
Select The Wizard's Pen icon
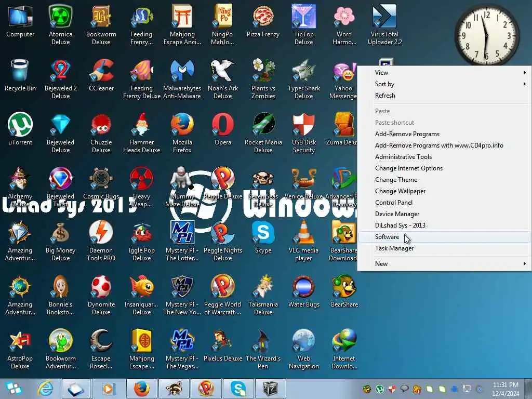pos(263,349)
